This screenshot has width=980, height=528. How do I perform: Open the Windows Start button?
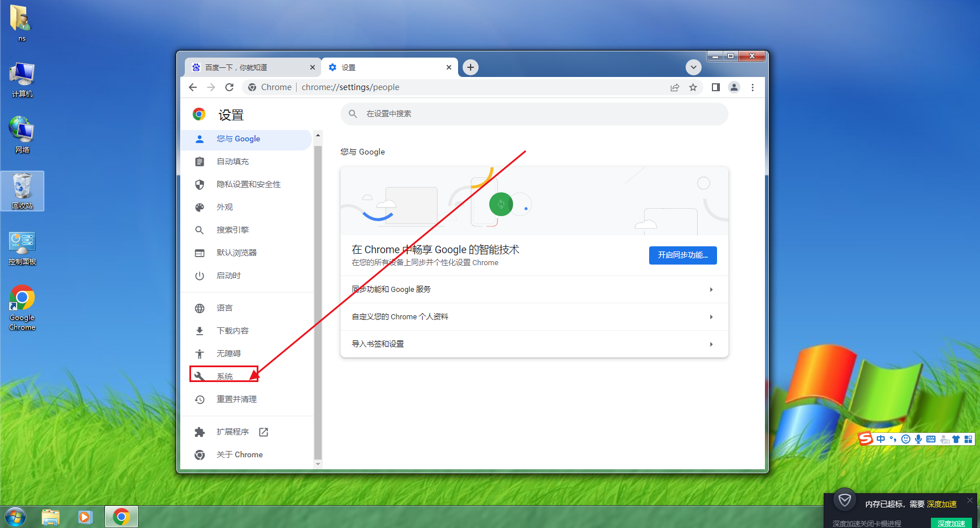pos(15,517)
